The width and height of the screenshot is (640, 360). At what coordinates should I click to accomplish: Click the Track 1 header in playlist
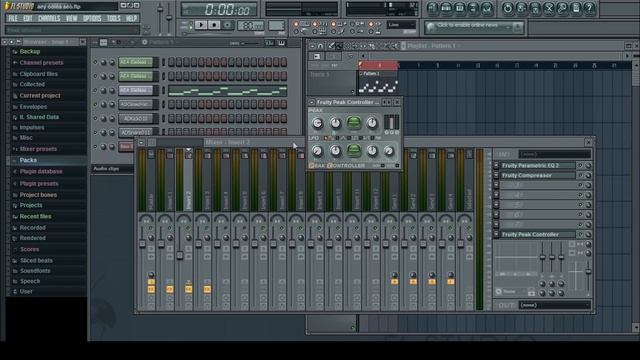point(332,82)
